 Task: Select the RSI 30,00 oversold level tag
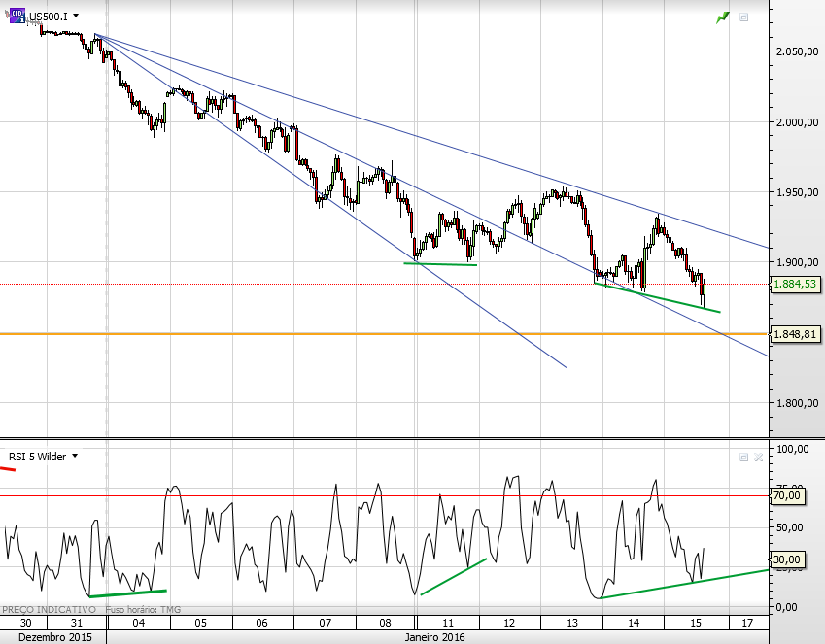click(787, 559)
